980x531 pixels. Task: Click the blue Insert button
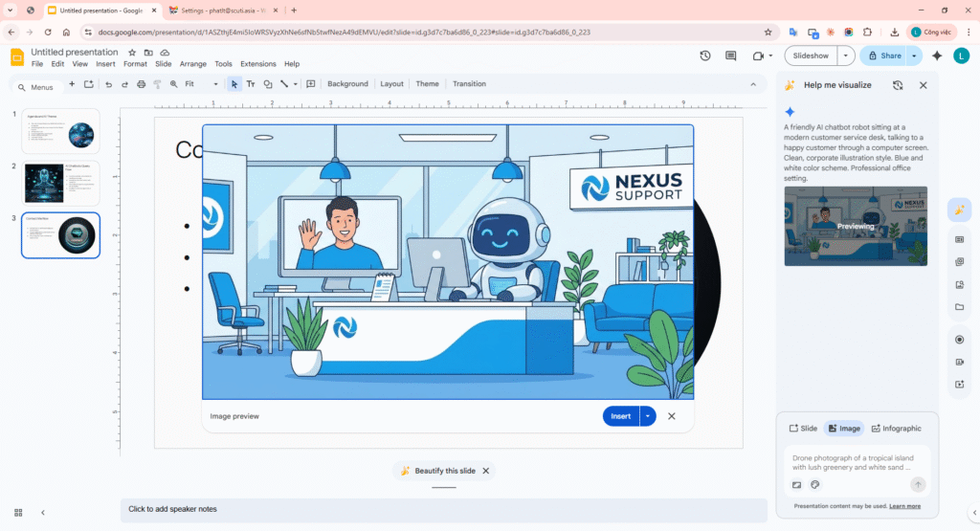(620, 416)
